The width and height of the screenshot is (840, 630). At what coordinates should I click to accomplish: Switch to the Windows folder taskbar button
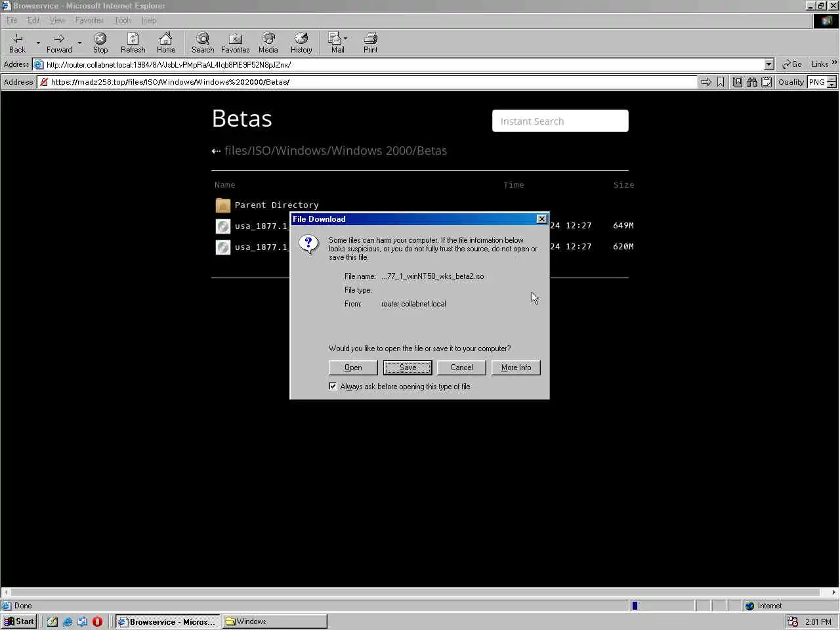point(275,621)
